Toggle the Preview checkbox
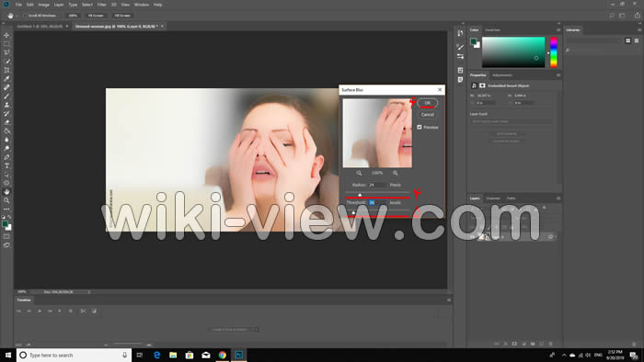Screen dimensions: 644x362 coord(420,127)
